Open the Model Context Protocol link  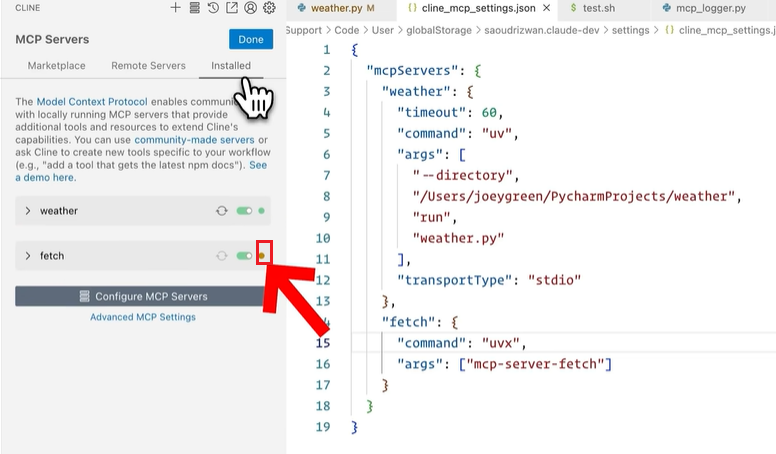[x=92, y=102]
